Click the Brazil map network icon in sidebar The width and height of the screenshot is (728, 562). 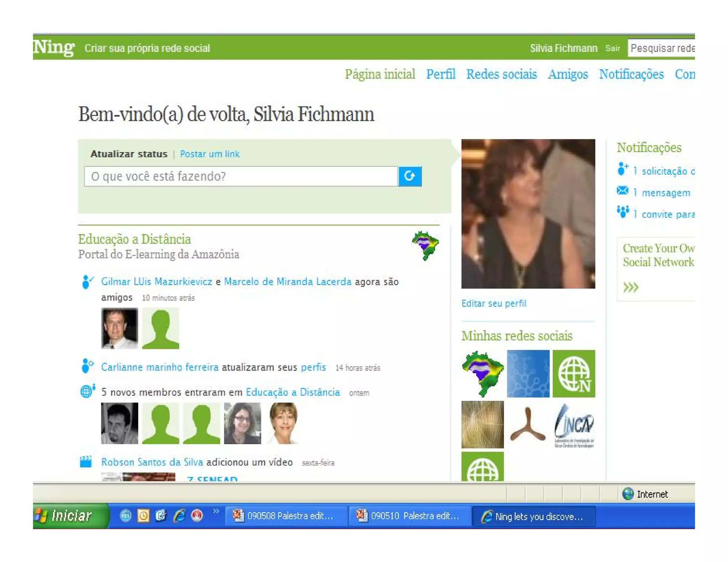tap(482, 373)
